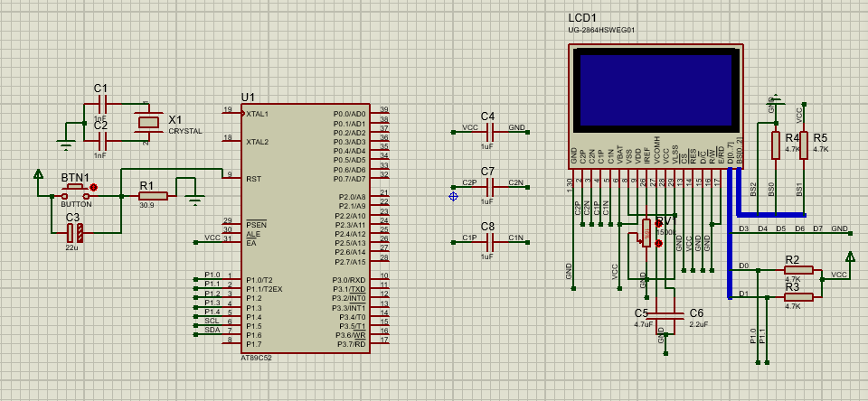Click the blue LCD1 display screen
The width and height of the screenshot is (868, 401).
(x=655, y=89)
